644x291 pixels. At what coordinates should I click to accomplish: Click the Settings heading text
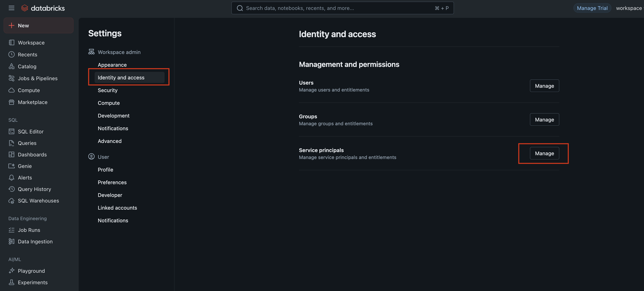click(105, 33)
